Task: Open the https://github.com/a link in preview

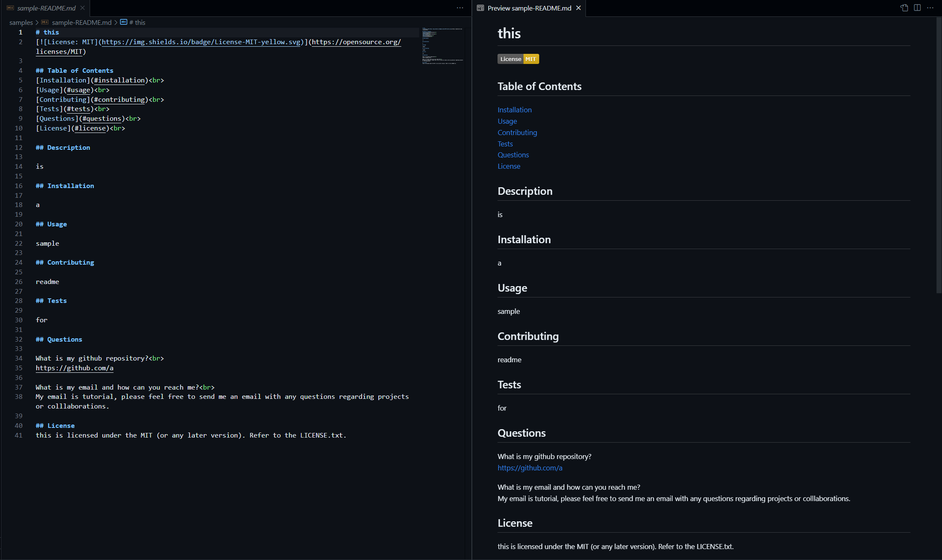Action: click(x=530, y=468)
